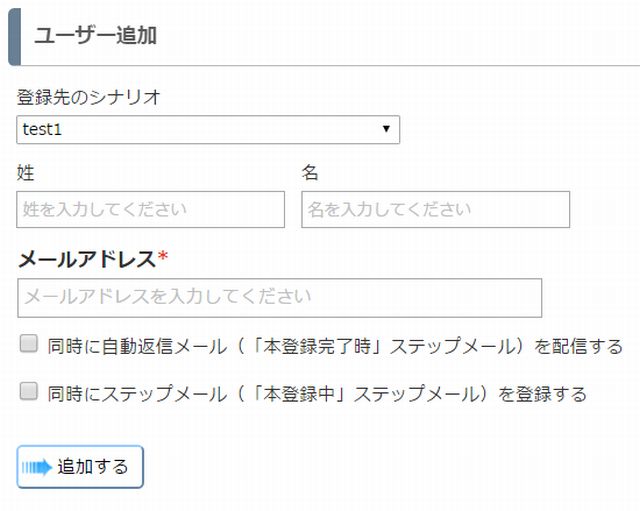
Task: Click the 登録先のシナリオ label
Action: 89,98
